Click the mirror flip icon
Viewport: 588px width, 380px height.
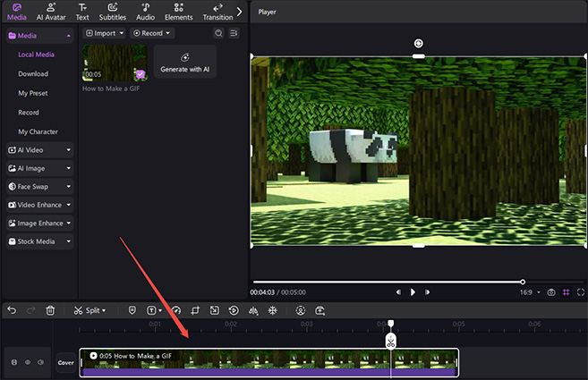(x=253, y=310)
